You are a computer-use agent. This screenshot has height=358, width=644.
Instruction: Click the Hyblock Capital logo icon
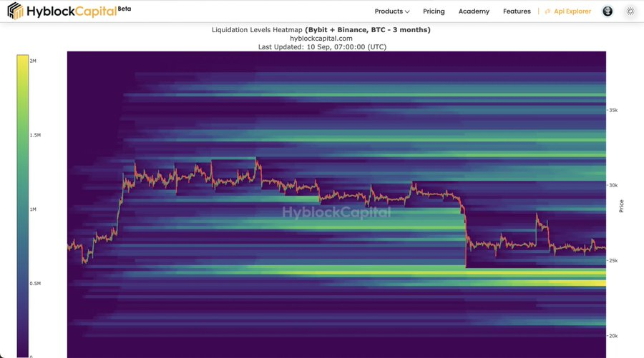click(x=15, y=11)
